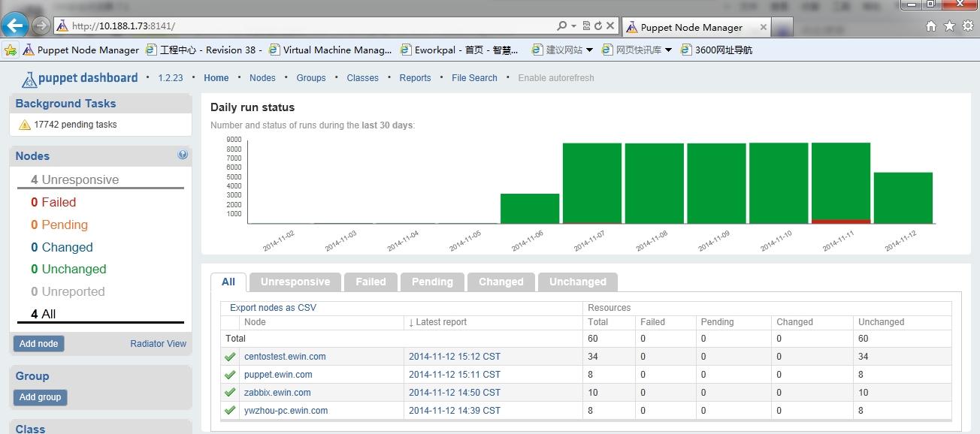
Task: Switch to the Pending tab
Action: (432, 282)
